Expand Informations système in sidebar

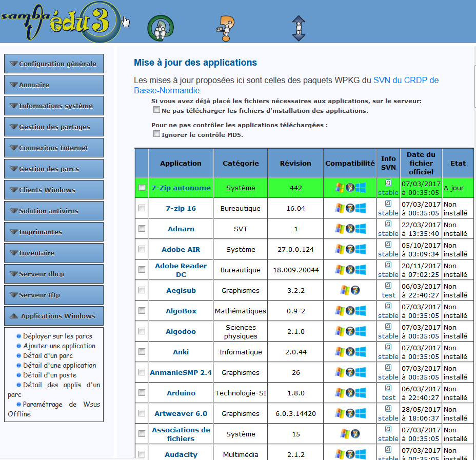point(54,106)
